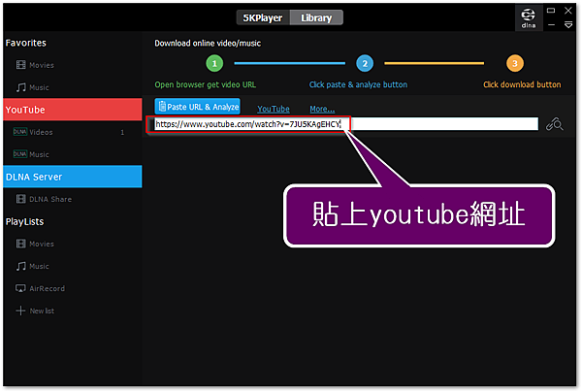Open the DLNA settings icon
This screenshot has width=582, height=392.
[529, 17]
